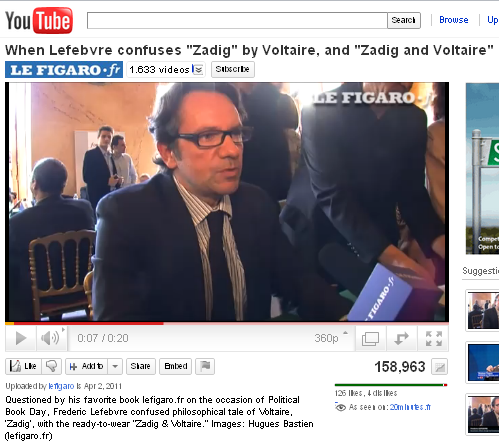Open the lefigaro uploader link
Viewport: 499px width, 445px height.
[61, 386]
